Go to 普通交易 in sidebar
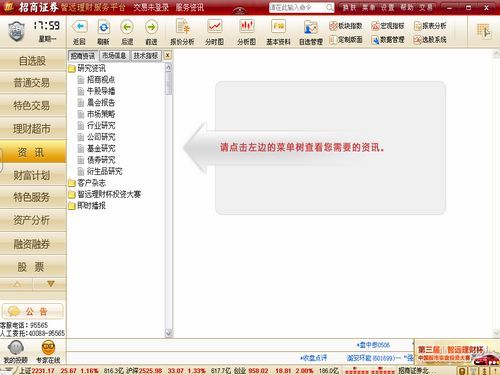This screenshot has height=375, width=500. click(33, 83)
